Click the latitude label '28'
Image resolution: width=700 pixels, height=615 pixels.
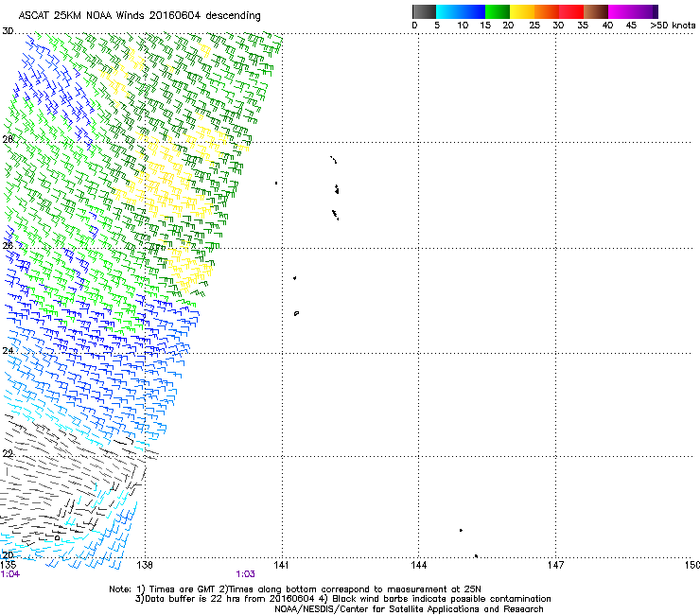point(8,139)
